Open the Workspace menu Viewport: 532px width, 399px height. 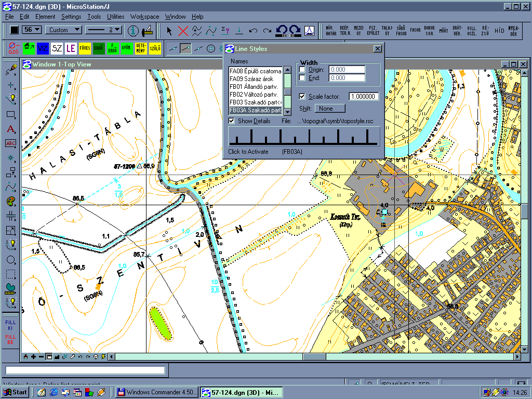coord(144,17)
